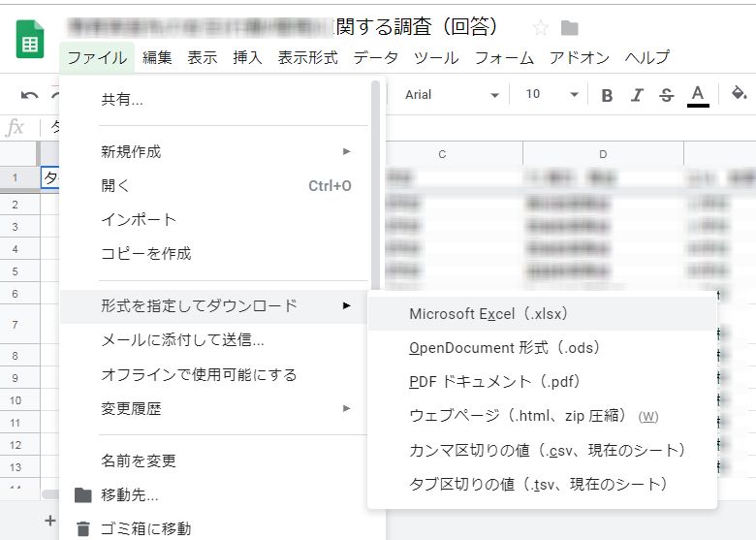The image size is (756, 540).
Task: Choose 開く in the file menu
Action: (x=215, y=185)
